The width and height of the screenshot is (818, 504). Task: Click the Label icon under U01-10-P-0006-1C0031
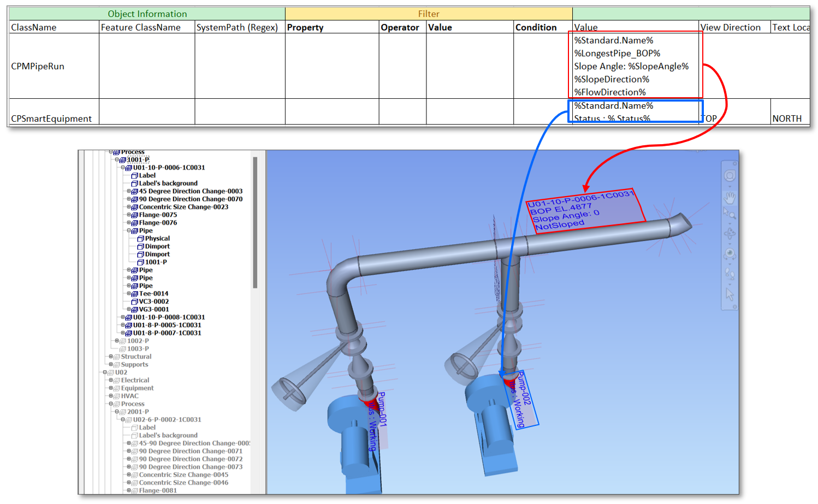coord(134,175)
